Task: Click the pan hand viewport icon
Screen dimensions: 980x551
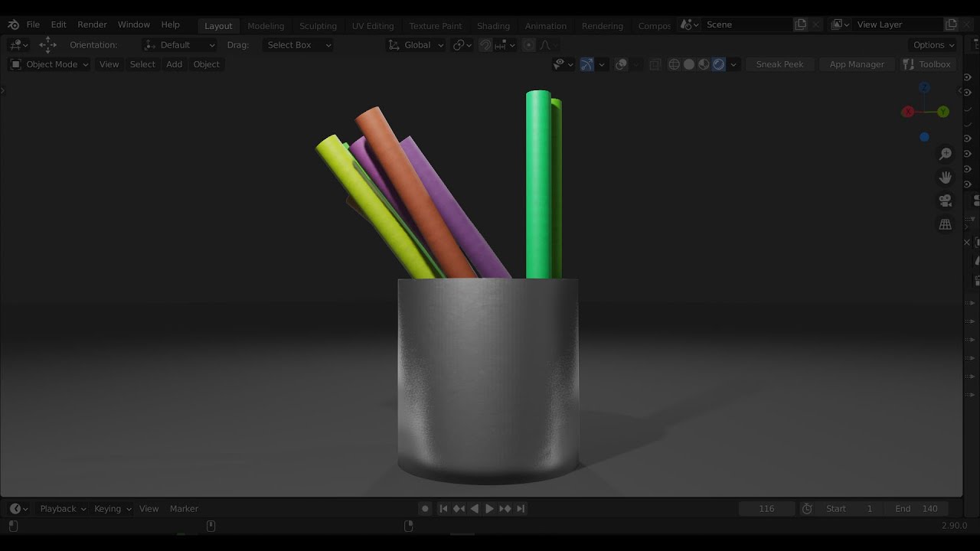Action: [946, 178]
